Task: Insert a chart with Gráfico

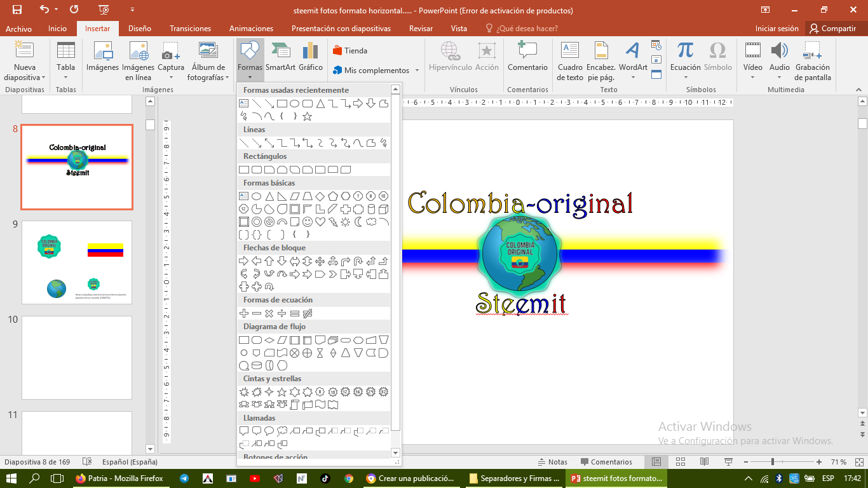Action: 311,58
